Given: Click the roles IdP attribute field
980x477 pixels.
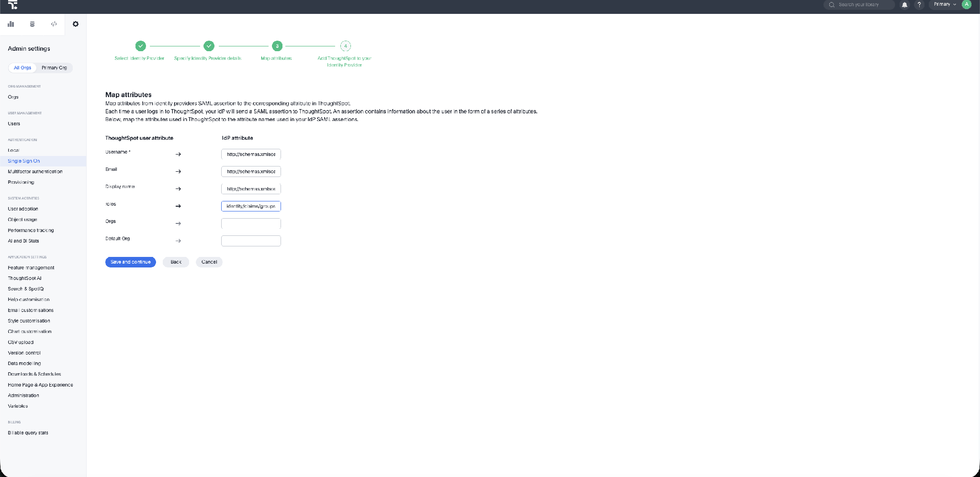Looking at the screenshot, I should [x=251, y=206].
